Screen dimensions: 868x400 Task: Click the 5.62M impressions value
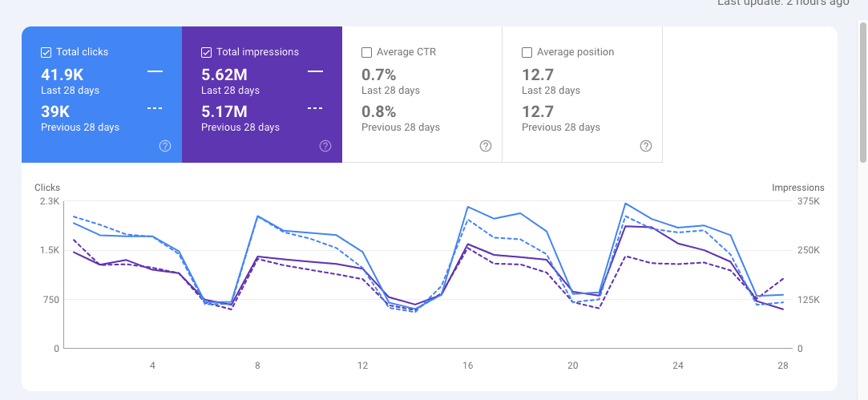coord(224,75)
